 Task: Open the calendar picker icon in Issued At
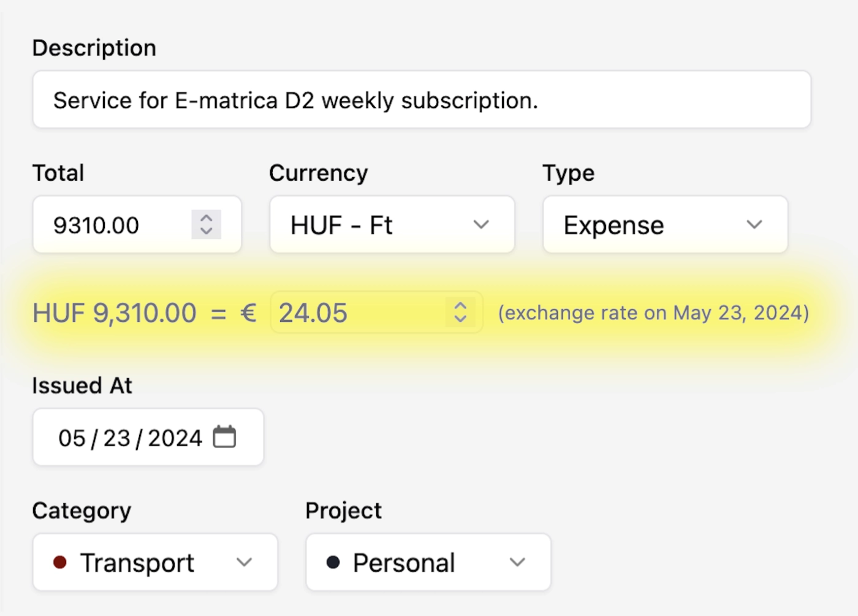point(224,437)
